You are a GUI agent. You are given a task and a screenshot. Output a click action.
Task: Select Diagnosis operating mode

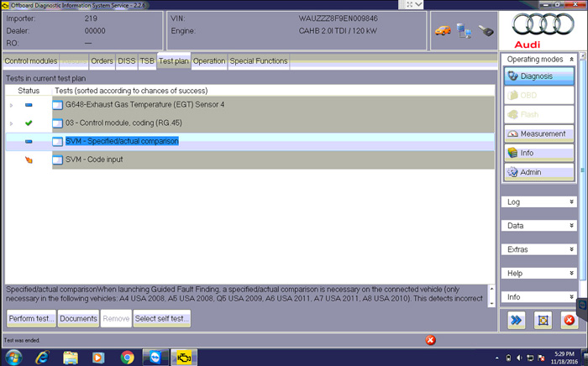(539, 76)
